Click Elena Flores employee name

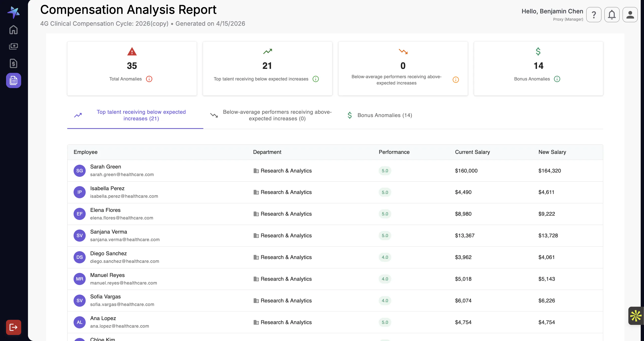(105, 210)
